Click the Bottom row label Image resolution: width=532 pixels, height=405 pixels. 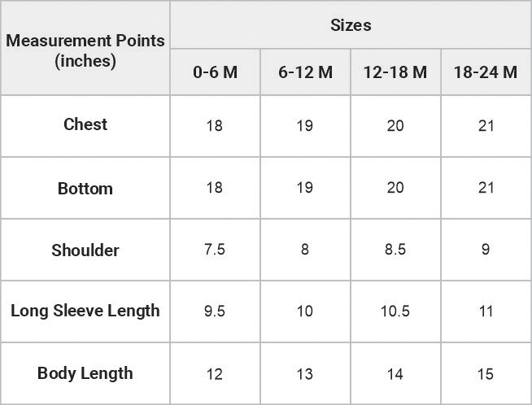click(85, 189)
